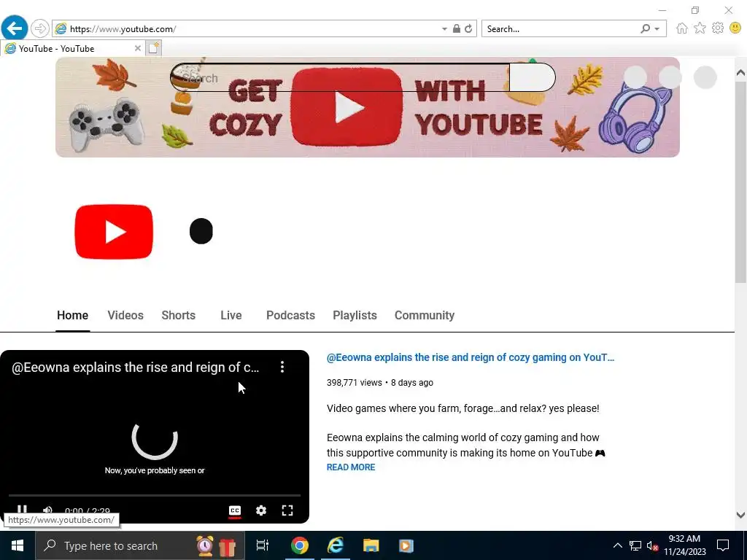
Task: Expand the search provider dropdown arrow
Action: (x=657, y=28)
